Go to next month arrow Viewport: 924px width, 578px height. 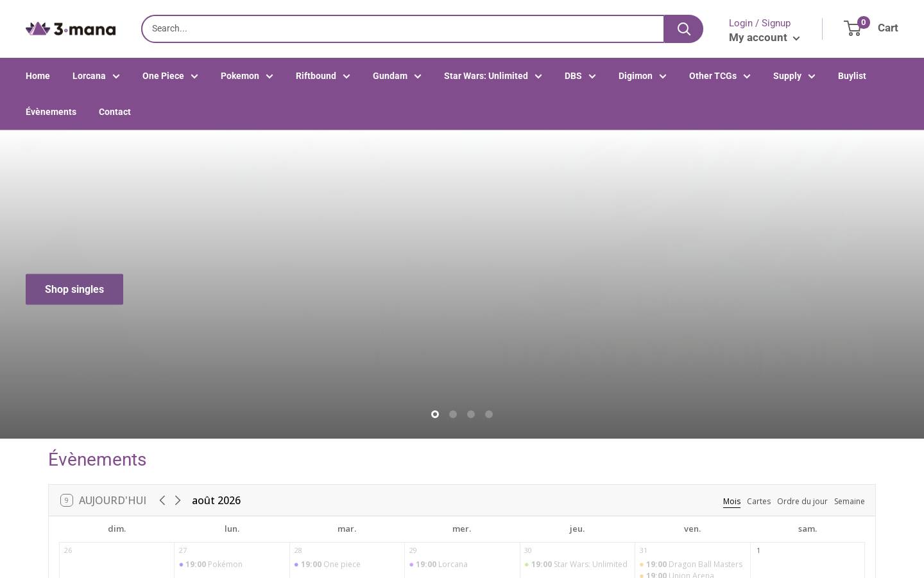click(178, 500)
